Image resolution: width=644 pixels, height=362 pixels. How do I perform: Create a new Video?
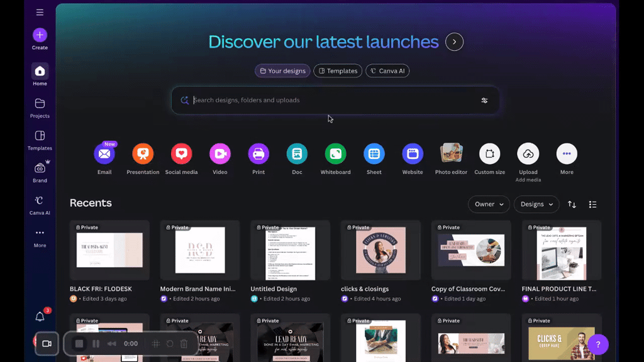pyautogui.click(x=220, y=154)
